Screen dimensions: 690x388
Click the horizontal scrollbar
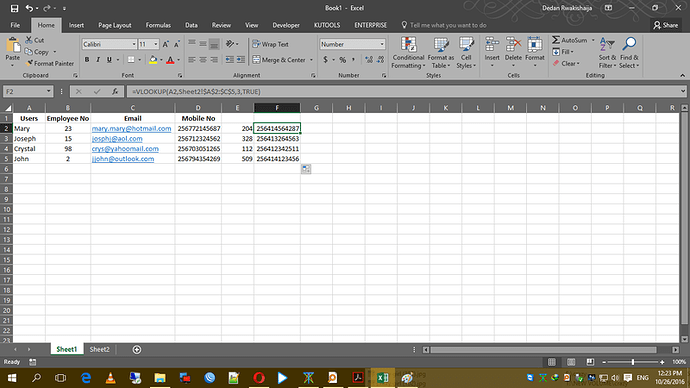pyautogui.click(x=544, y=350)
